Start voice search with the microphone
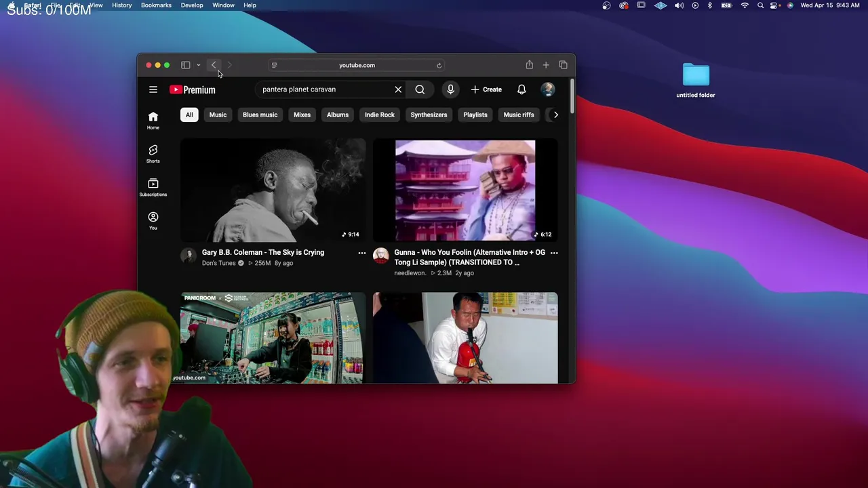The width and height of the screenshot is (868, 488). [x=450, y=89]
